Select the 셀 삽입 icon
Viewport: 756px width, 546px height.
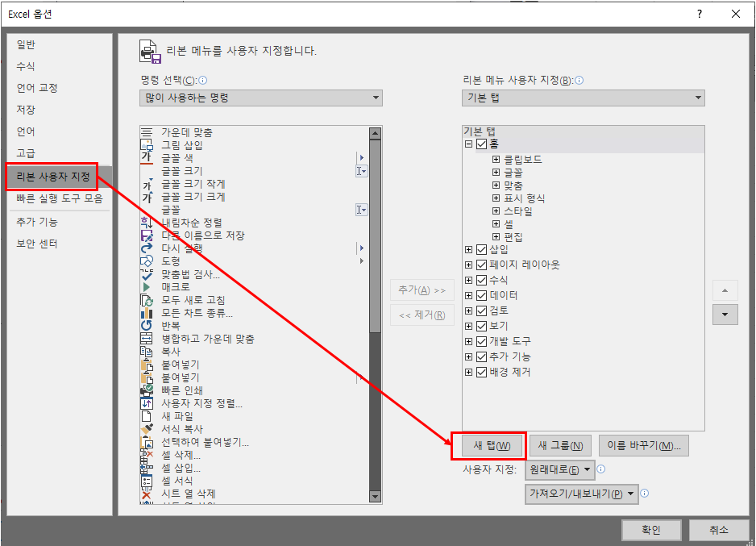[x=147, y=468]
